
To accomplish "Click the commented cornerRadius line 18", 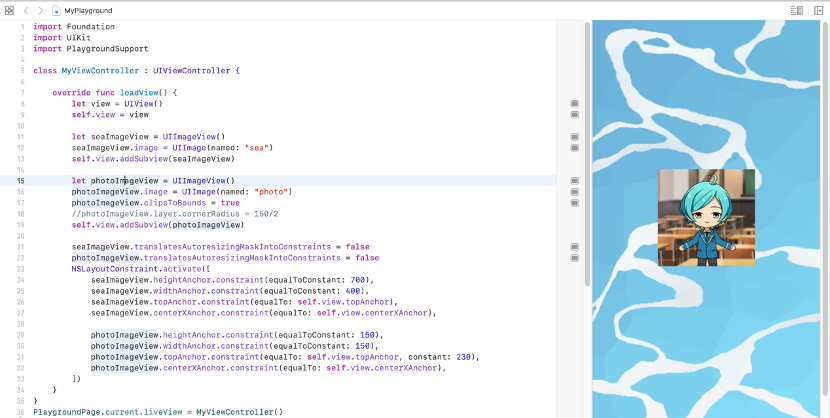I will pos(175,214).
